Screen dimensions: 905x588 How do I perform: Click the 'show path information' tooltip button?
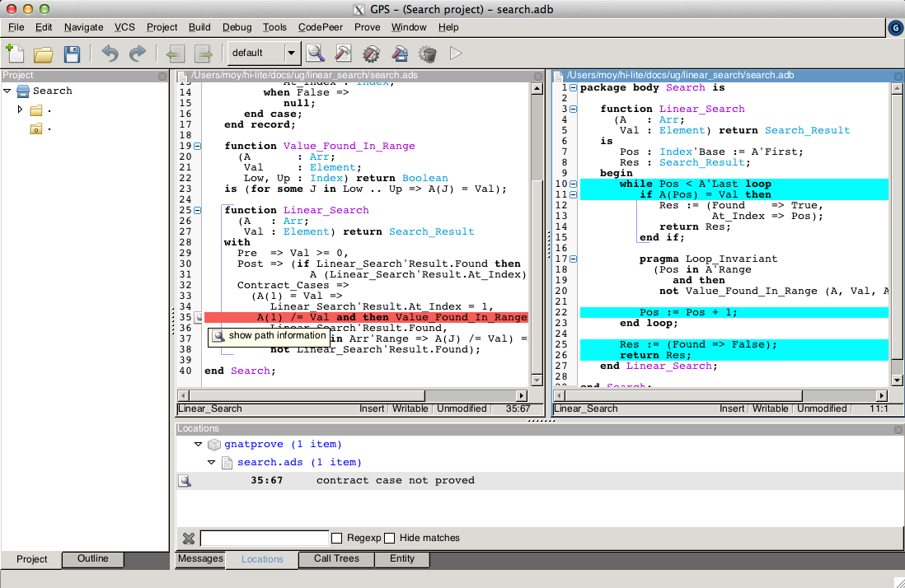tap(269, 336)
